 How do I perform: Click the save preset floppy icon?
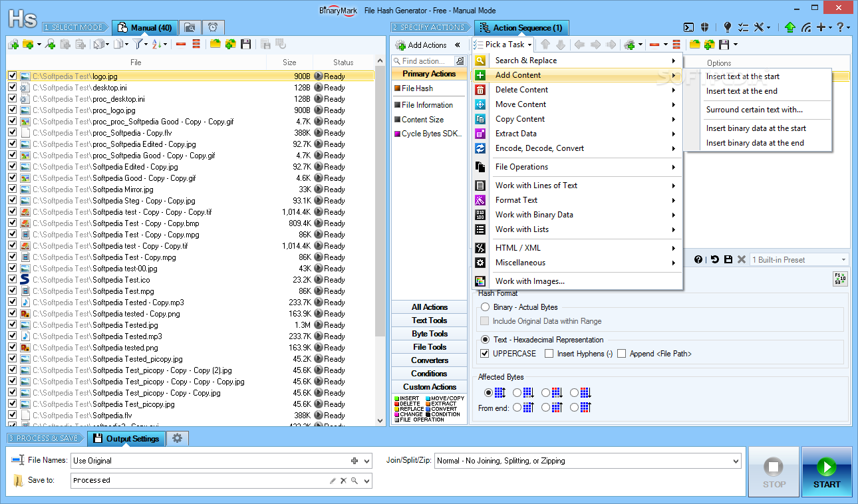728,259
